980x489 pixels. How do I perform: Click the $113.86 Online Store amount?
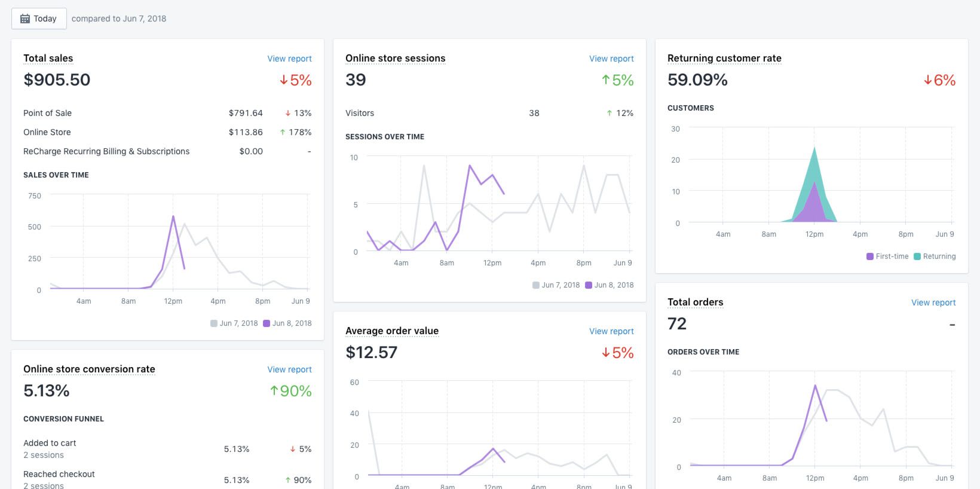pyautogui.click(x=246, y=132)
